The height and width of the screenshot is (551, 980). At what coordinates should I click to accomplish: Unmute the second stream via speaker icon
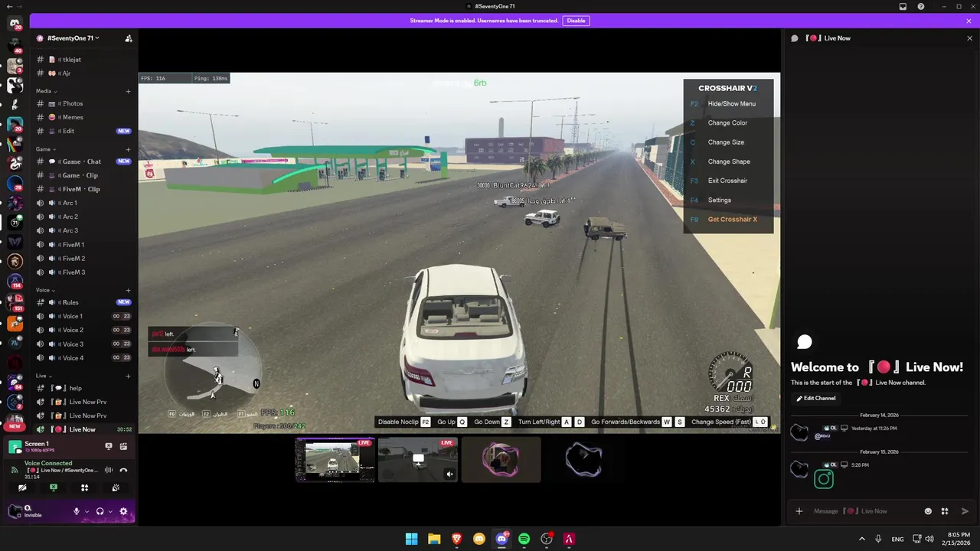[449, 474]
